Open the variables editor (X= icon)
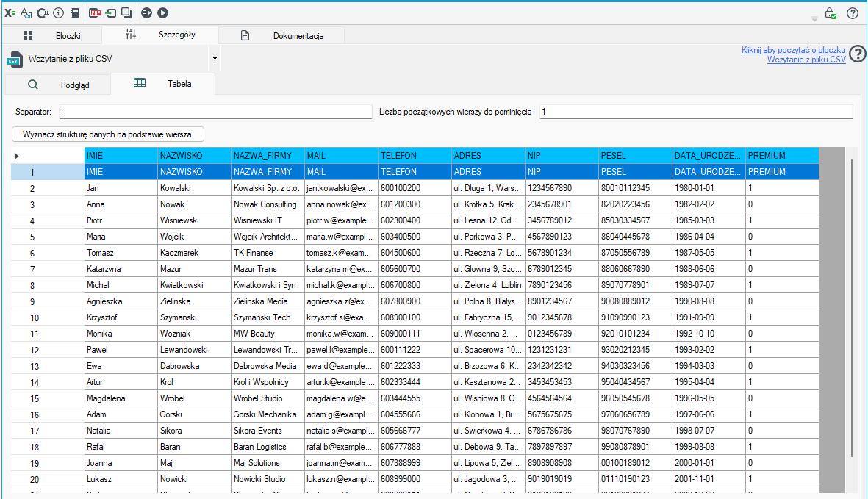This screenshot has height=499, width=868. (10, 12)
